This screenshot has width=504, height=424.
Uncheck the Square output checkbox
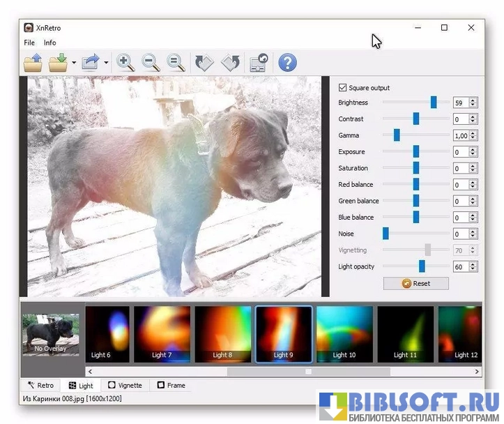342,88
